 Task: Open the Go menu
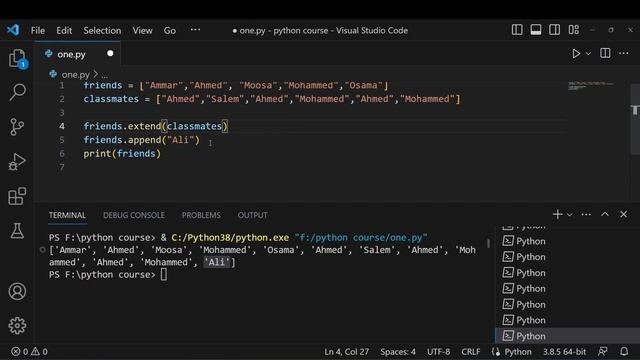pyautogui.click(x=170, y=31)
